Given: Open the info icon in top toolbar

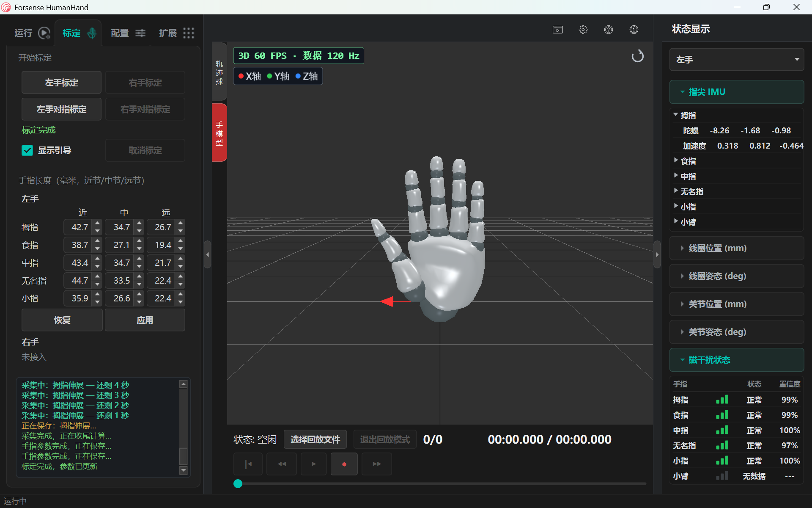Looking at the screenshot, I should [x=634, y=30].
